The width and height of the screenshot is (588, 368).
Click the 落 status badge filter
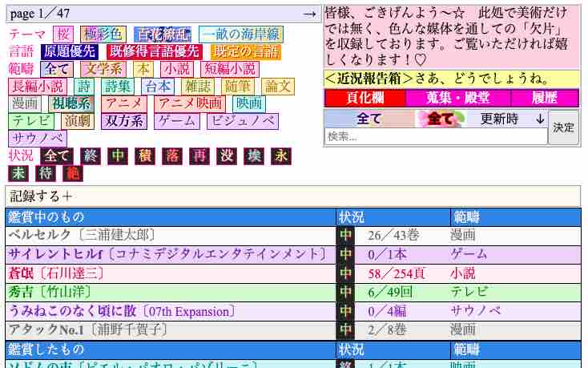coord(171,156)
